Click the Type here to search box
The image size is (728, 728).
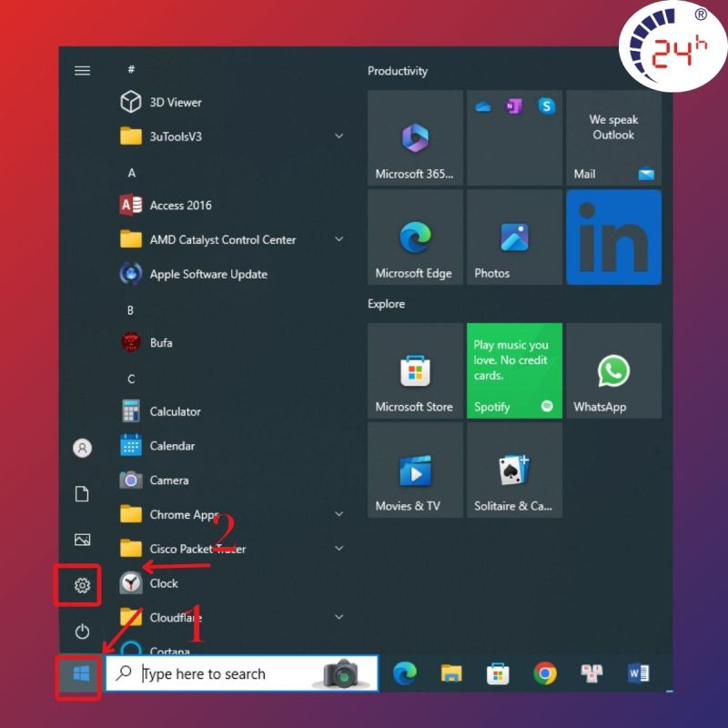[x=242, y=673]
